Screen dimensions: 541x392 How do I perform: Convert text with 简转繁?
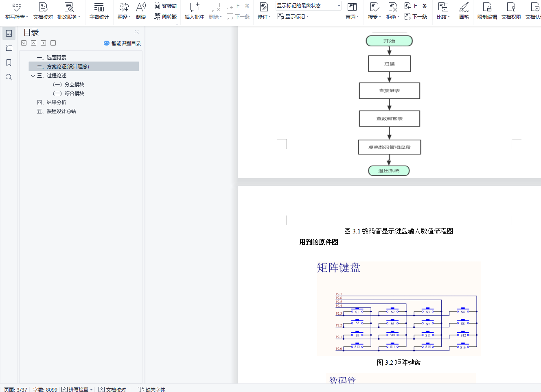165,17
